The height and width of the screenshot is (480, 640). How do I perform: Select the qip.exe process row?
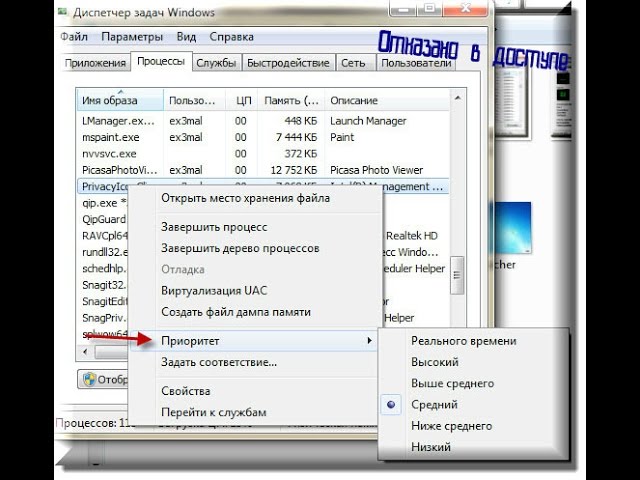(x=103, y=203)
